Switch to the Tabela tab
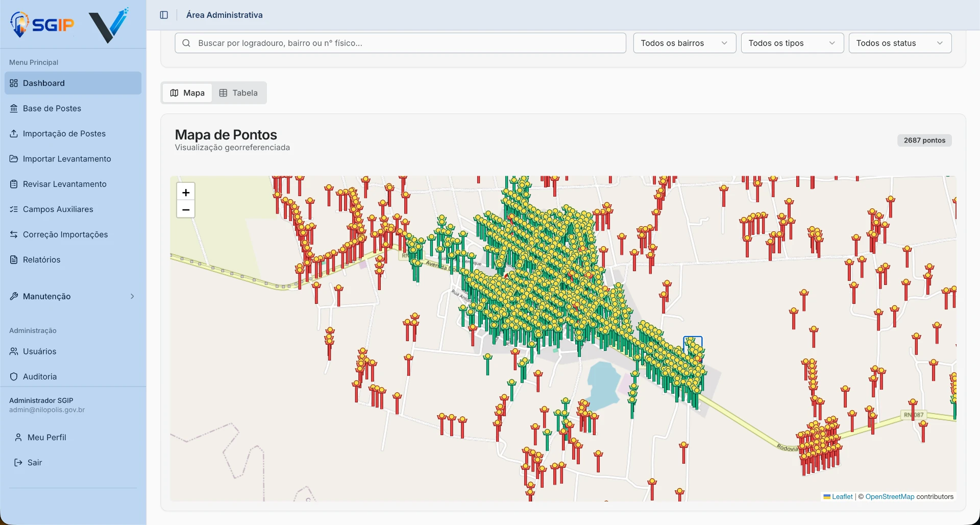This screenshot has height=525, width=980. point(238,93)
